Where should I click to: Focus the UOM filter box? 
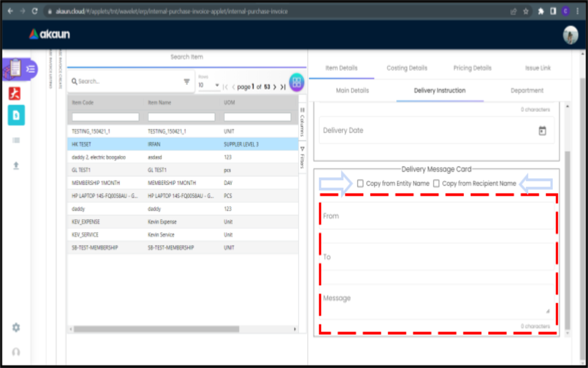(257, 117)
